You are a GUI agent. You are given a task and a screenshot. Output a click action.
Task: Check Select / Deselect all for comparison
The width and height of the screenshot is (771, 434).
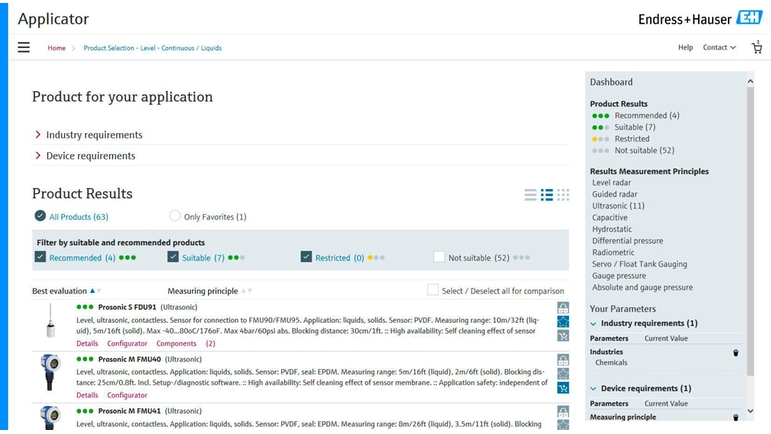433,290
